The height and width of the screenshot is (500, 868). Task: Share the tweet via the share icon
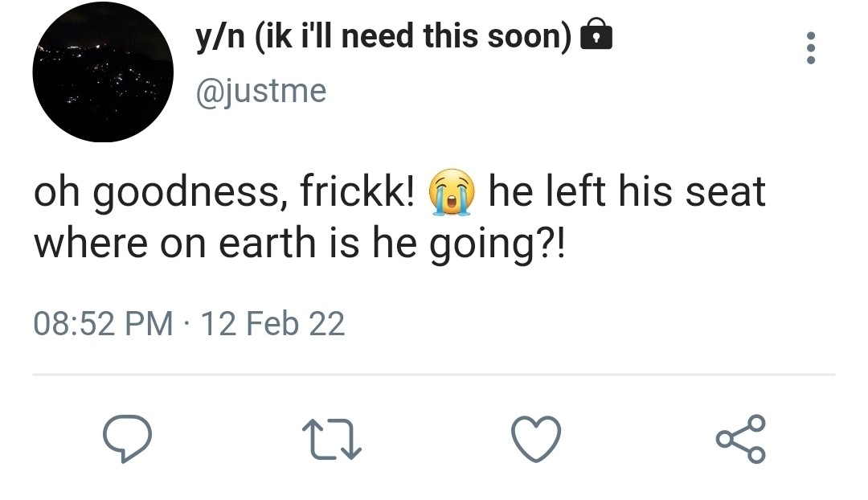click(739, 439)
